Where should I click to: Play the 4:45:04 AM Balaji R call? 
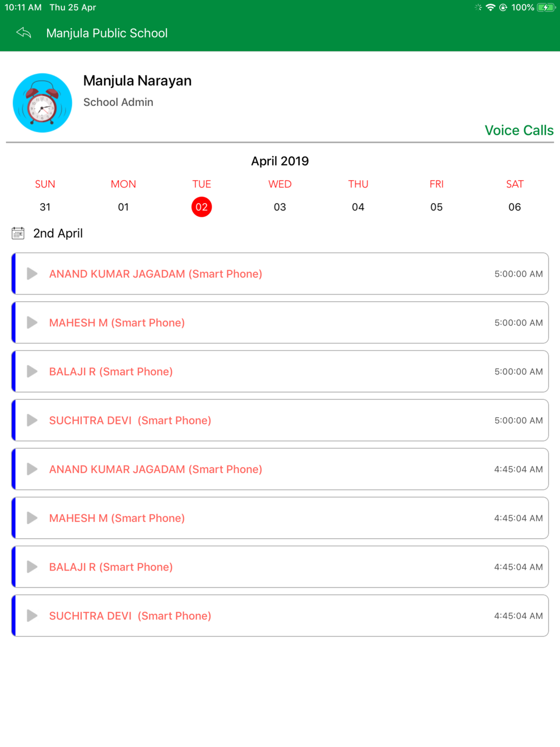point(32,567)
